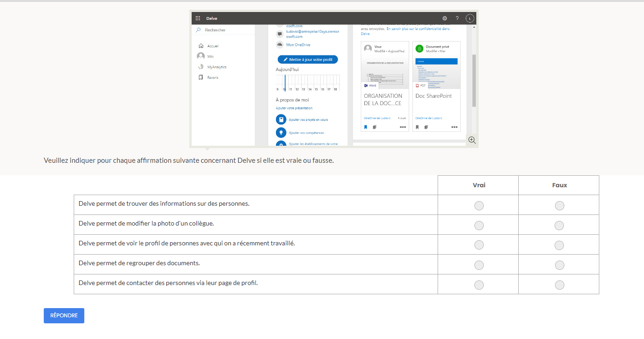Select Vrai for voir le profil de personnes
The height and width of the screenshot is (339, 644).
(x=479, y=245)
